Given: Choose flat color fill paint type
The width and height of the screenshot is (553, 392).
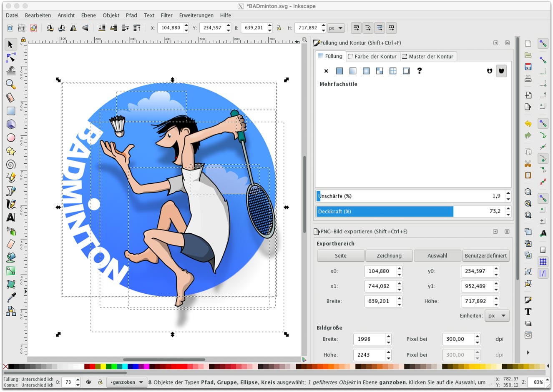Looking at the screenshot, I should pyautogui.click(x=339, y=71).
